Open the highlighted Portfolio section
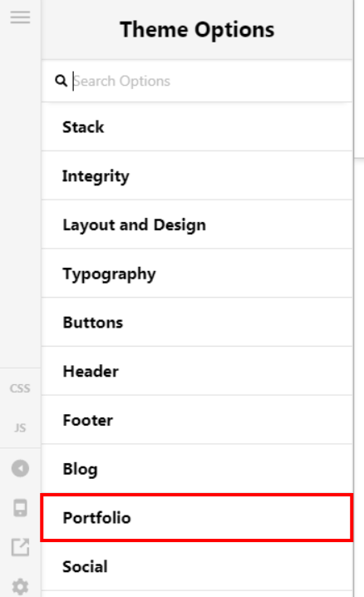The image size is (364, 597). pos(197,518)
